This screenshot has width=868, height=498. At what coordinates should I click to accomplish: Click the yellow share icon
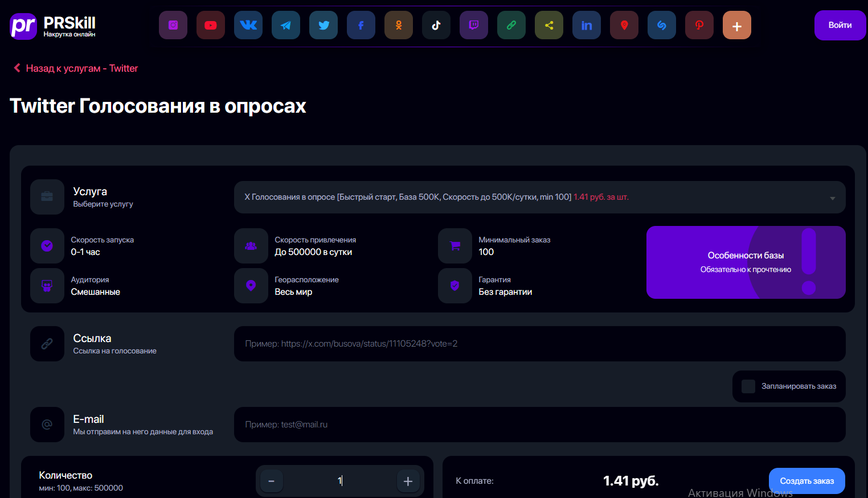(549, 25)
